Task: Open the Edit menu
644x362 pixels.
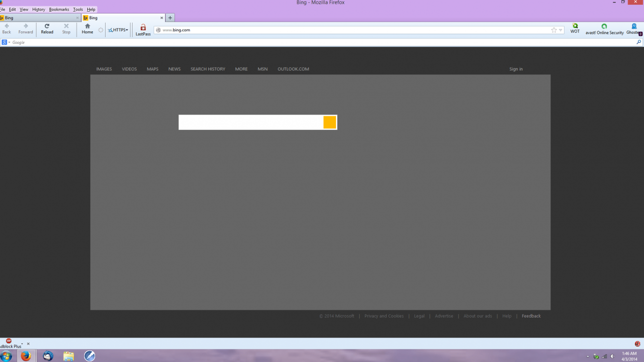Action: (13, 9)
